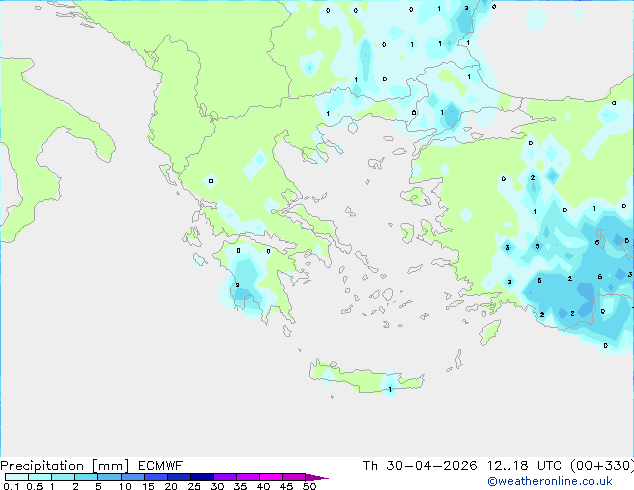Click the legend label '0.1'

[x=11, y=486]
